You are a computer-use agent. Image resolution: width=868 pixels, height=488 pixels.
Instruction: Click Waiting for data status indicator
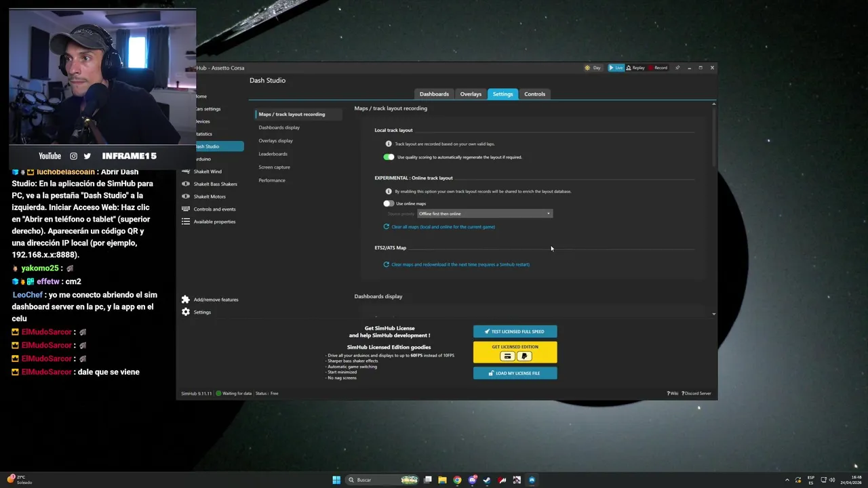click(x=234, y=393)
